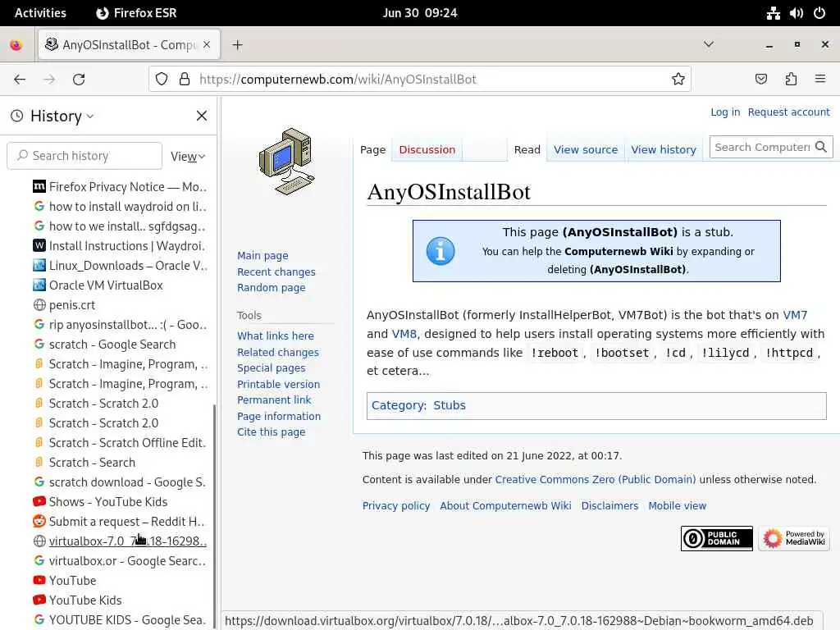Click the Public Domain badge
The height and width of the screenshot is (630, 840).
click(717, 538)
